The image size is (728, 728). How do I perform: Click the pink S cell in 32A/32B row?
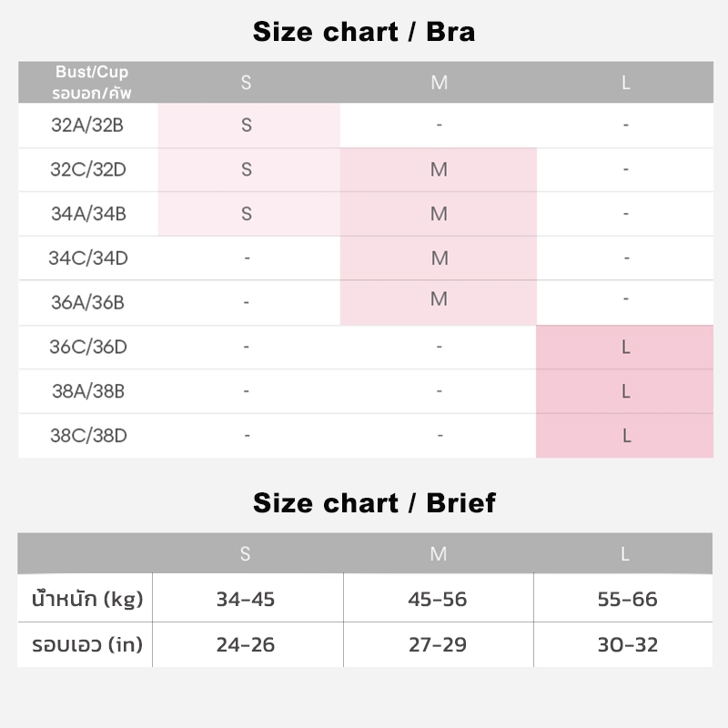(x=247, y=126)
